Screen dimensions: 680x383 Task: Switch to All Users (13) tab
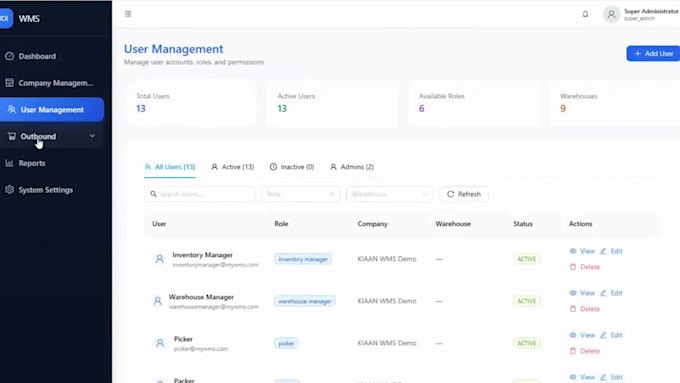coord(170,167)
